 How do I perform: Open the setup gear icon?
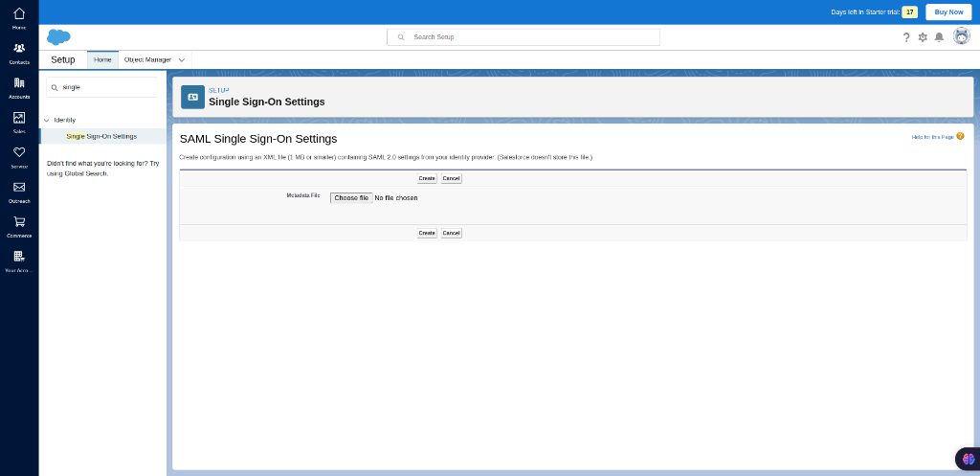point(923,37)
